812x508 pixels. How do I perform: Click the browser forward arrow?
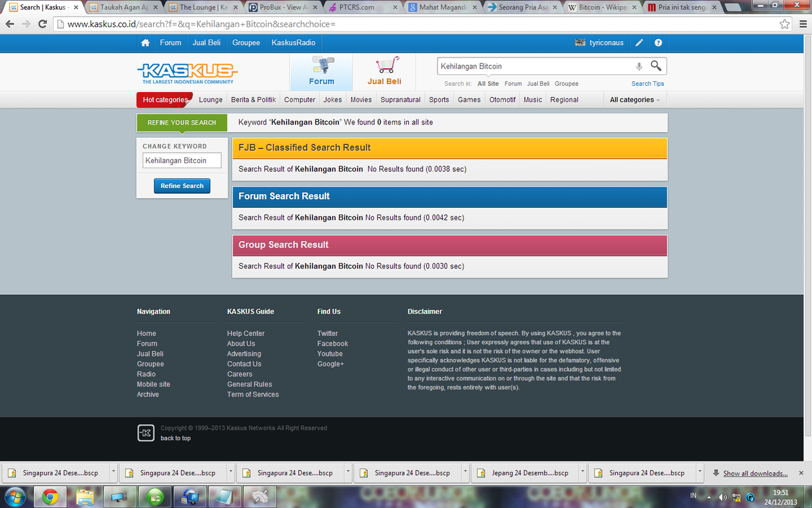[x=26, y=24]
